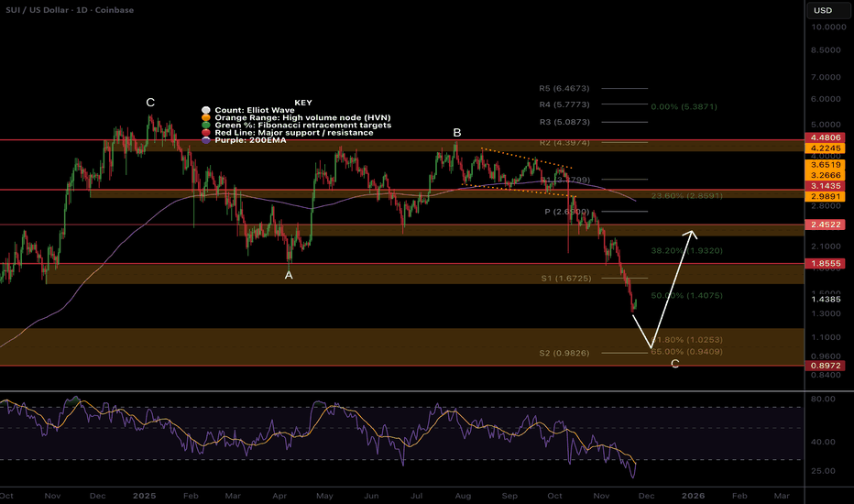Click the orange High volume node key dot
The width and height of the screenshot is (854, 504).
(x=203, y=117)
